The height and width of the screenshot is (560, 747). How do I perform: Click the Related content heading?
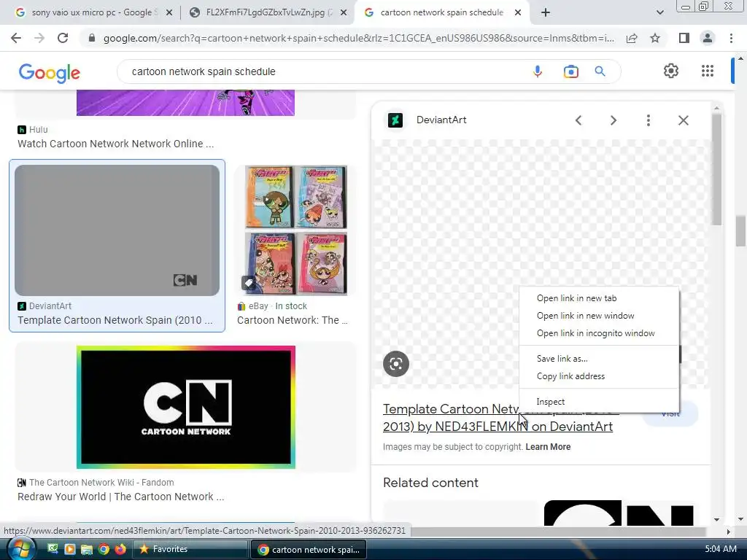point(430,483)
